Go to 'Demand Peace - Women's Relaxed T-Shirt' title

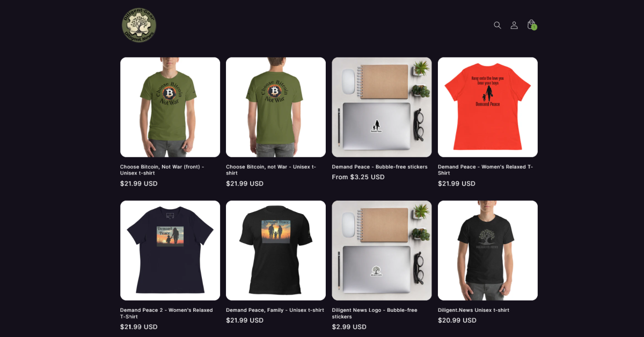tap(486, 170)
